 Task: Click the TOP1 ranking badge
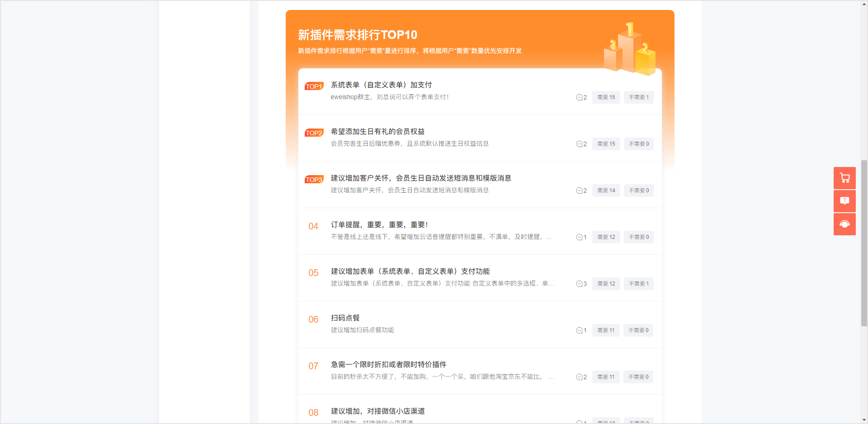coord(314,86)
